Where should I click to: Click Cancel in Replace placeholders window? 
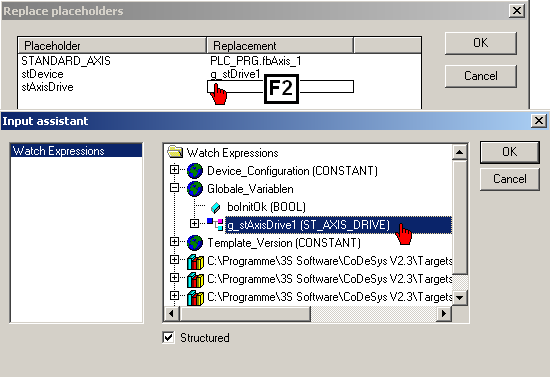(x=480, y=76)
